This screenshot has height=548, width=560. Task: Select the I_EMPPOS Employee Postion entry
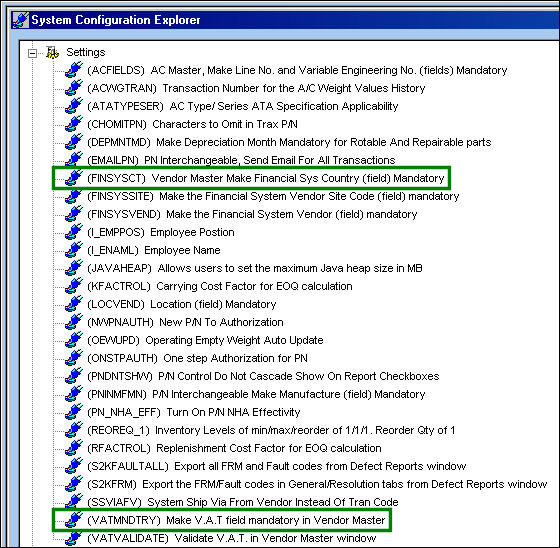tap(161, 232)
